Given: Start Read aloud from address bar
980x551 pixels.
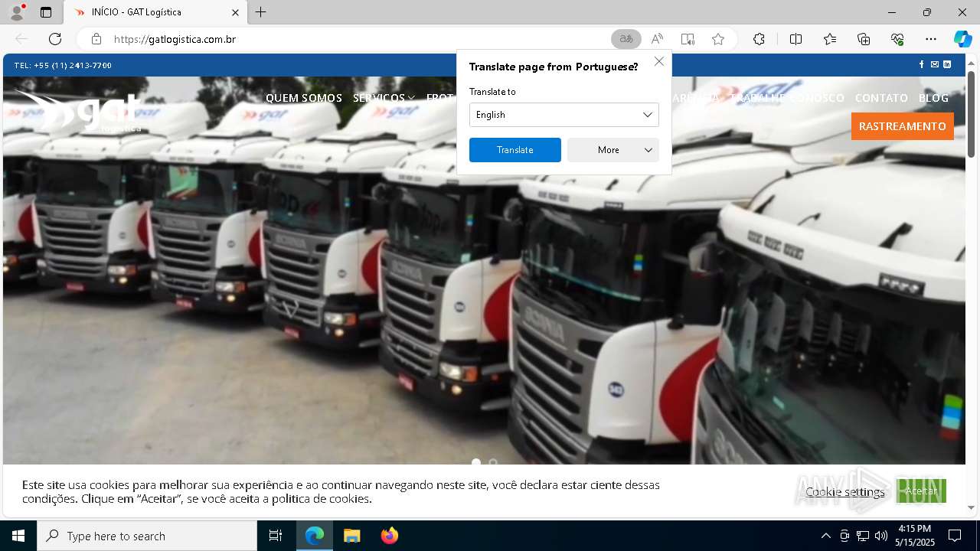Looking at the screenshot, I should click(x=657, y=39).
